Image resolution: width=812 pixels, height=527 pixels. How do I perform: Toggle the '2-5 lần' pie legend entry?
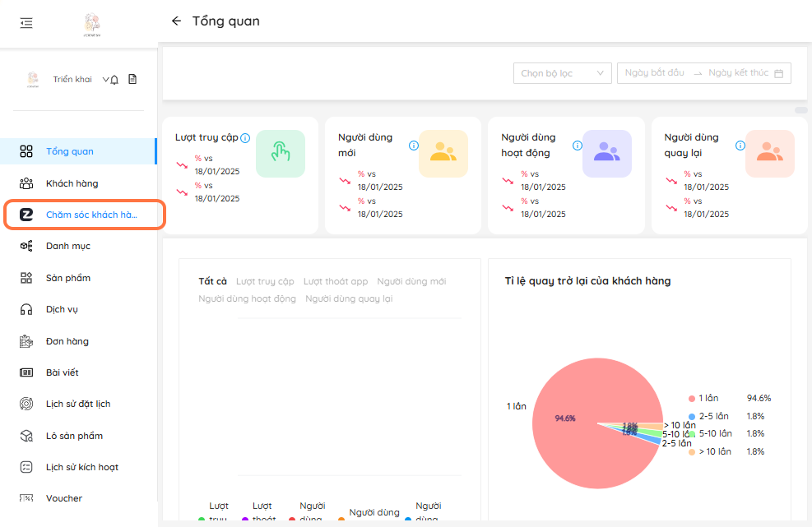click(713, 416)
